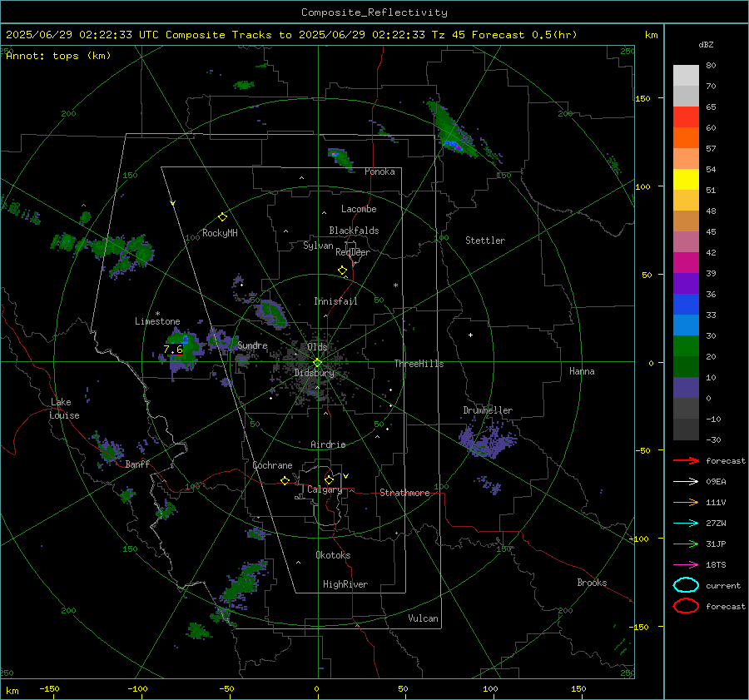Viewport: 749px width, 700px height.
Task: Click the storm cell west of Sundre
Action: click(183, 352)
